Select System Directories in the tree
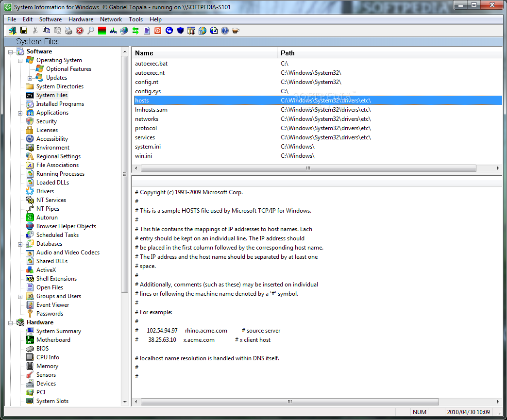This screenshot has height=420, width=507. pos(60,86)
